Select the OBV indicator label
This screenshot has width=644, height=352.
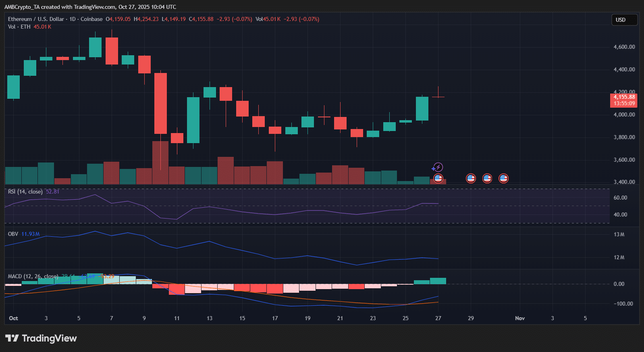pos(13,234)
